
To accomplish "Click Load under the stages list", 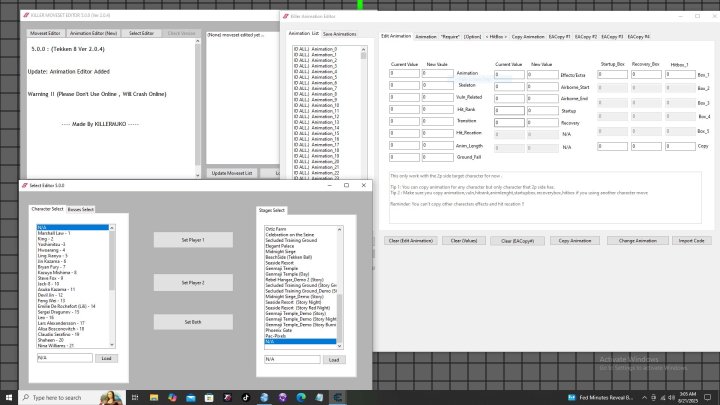I will pyautogui.click(x=334, y=360).
